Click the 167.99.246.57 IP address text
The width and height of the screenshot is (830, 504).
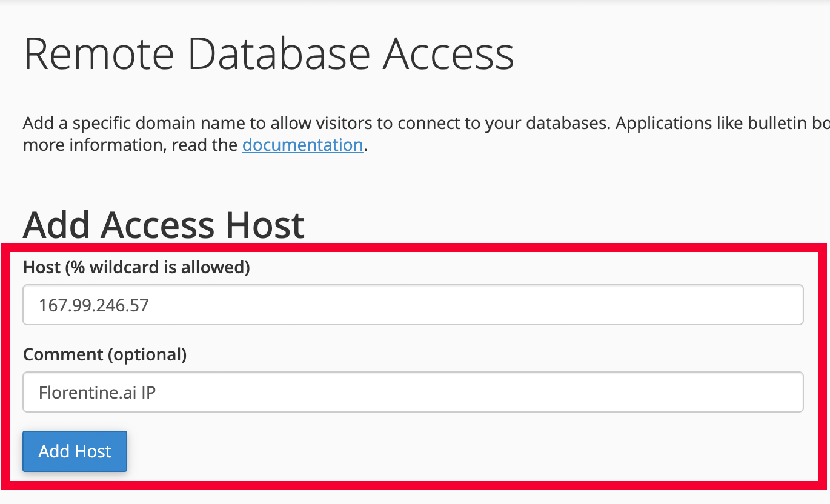[x=93, y=305]
